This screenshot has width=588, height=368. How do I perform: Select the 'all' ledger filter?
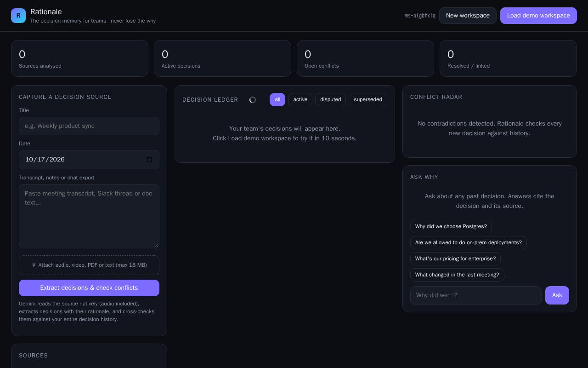(x=277, y=100)
